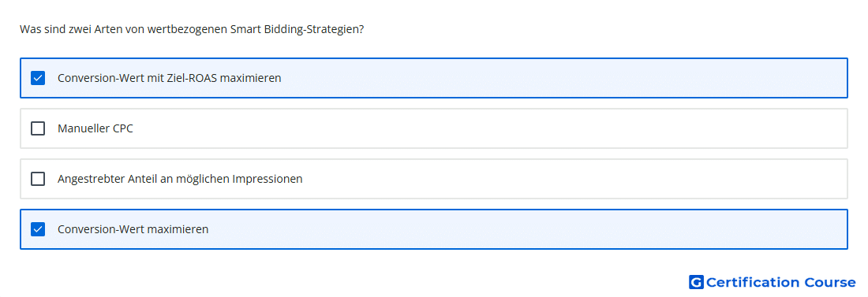868x297 pixels.
Task: Click the Conversion-Wert mit Ziel-ROAS maximieren label
Action: click(170, 78)
